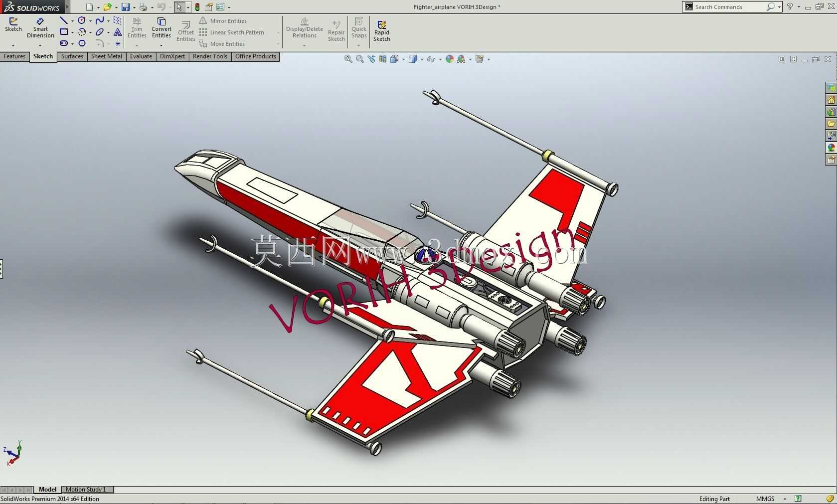Viewport: 837px width, 504px height.
Task: Select the Circle sketch tool
Action: (82, 20)
